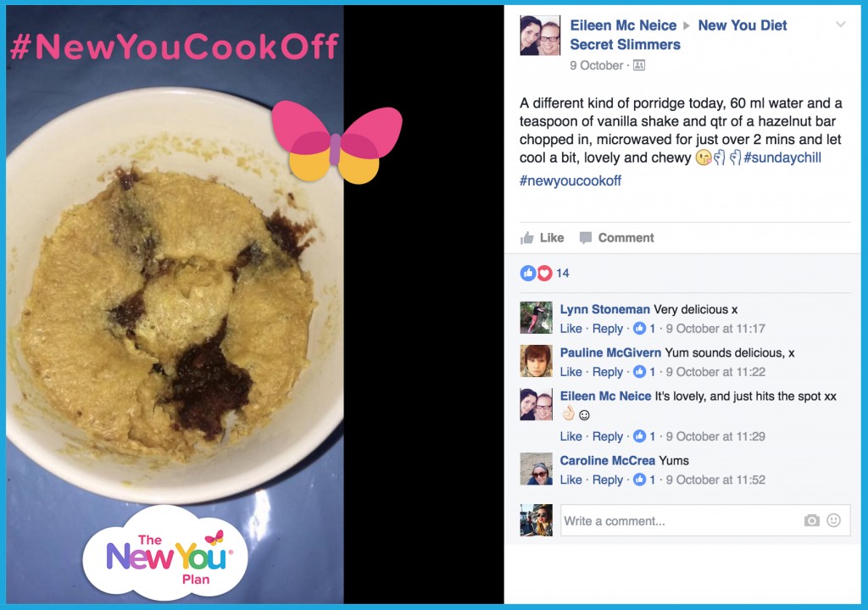Click the blue like reaction icon beside 14
This screenshot has width=868, height=610.
[527, 273]
